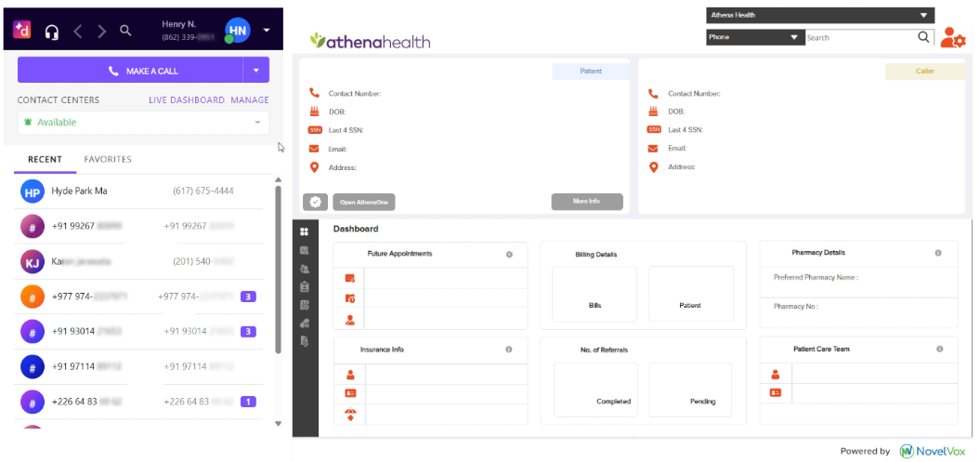Viewport: 980px width, 462px height.
Task: Go back with the left chevron
Action: coord(77,32)
